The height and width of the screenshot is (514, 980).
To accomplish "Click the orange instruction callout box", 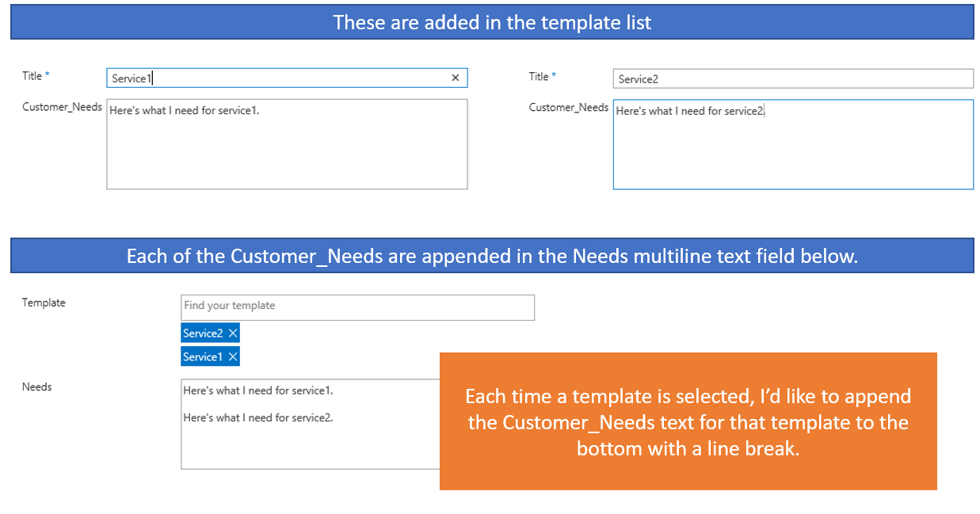I will point(688,421).
